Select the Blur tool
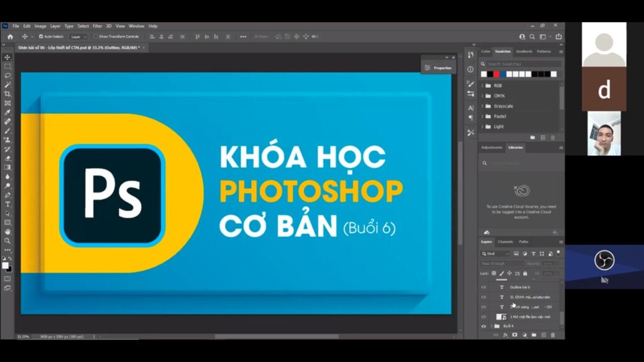The height and width of the screenshot is (362, 644). point(8,177)
